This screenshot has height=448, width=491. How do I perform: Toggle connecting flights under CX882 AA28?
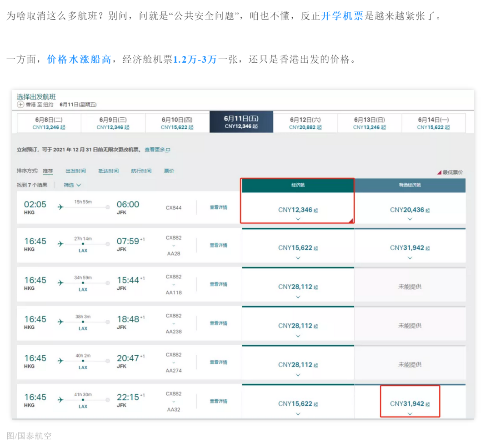coord(174,246)
